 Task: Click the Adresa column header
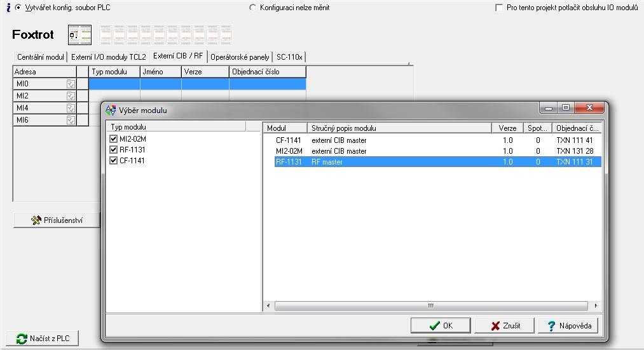point(45,72)
